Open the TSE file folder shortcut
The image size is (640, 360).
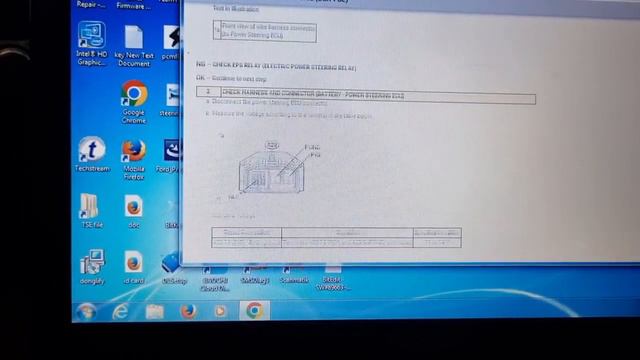(91, 211)
